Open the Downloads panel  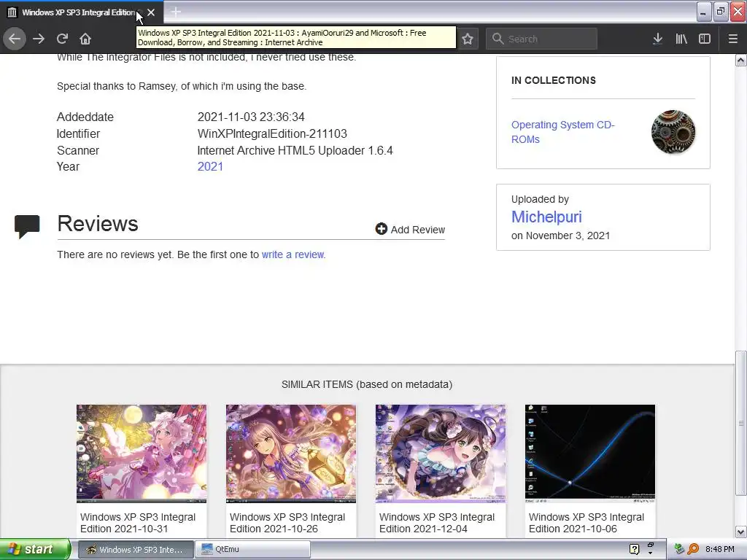(657, 39)
